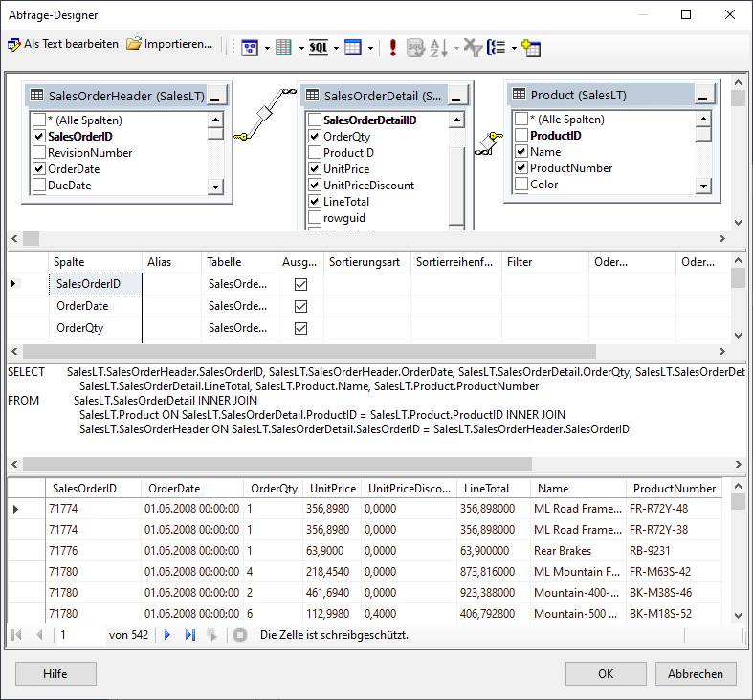The image size is (753, 700).
Task: Open dropdown arrow next to SQL pane icon
Action: (336, 47)
